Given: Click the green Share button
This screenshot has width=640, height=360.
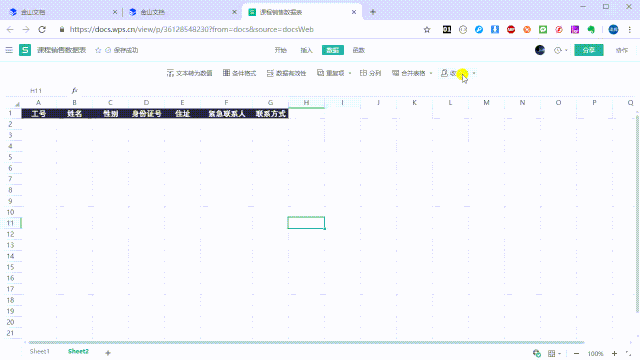Looking at the screenshot, I should point(589,50).
